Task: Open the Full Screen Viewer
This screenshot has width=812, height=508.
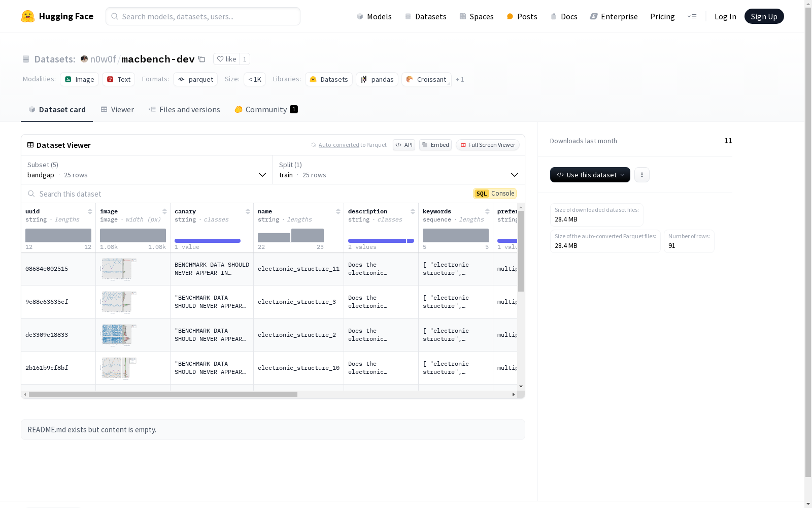Action: [488, 145]
